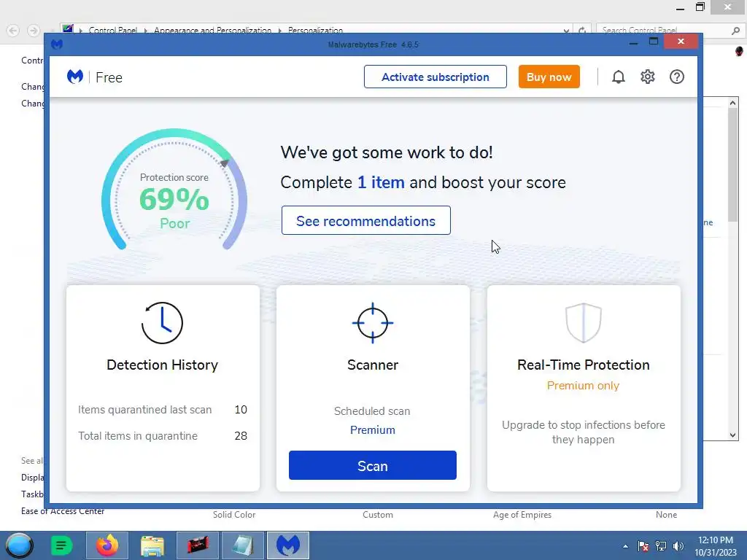Launch Firefox from the taskbar
747x560 pixels.
pos(107,545)
